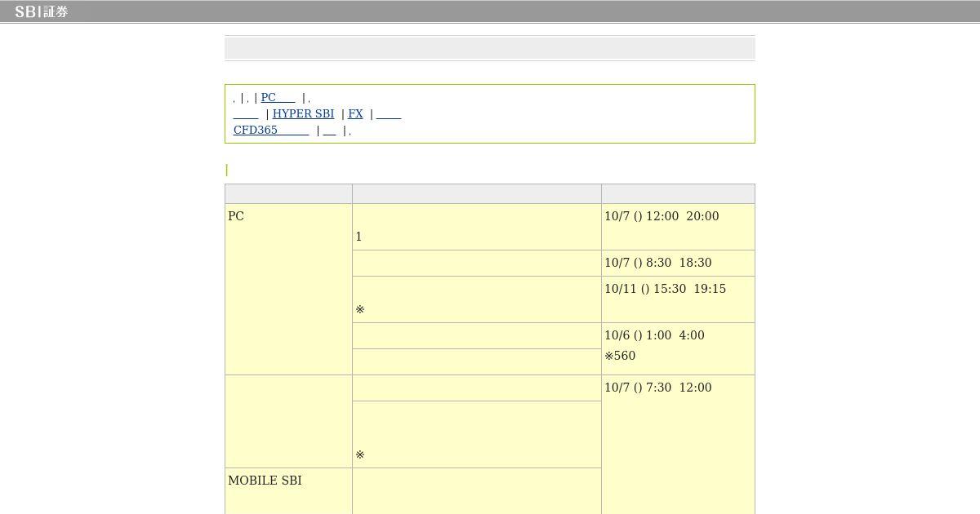Open the HYPER SBI link
Viewport: 980px width, 514px height.
click(x=303, y=113)
